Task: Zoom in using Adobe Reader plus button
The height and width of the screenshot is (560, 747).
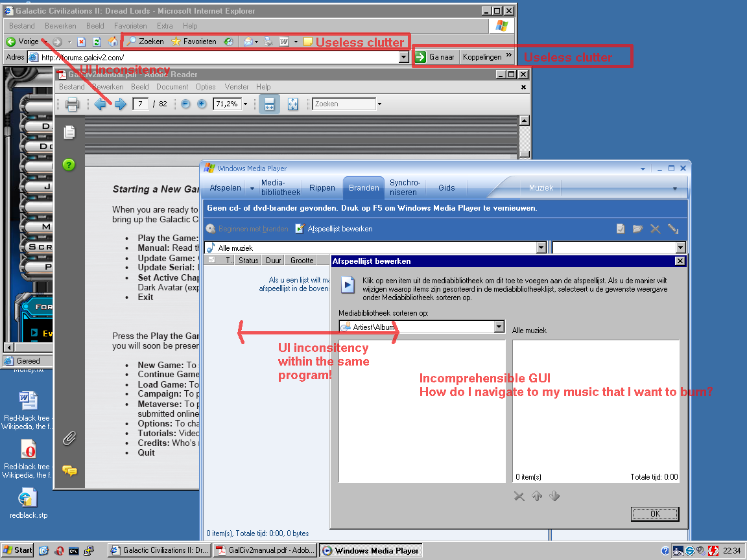Action: tap(202, 104)
